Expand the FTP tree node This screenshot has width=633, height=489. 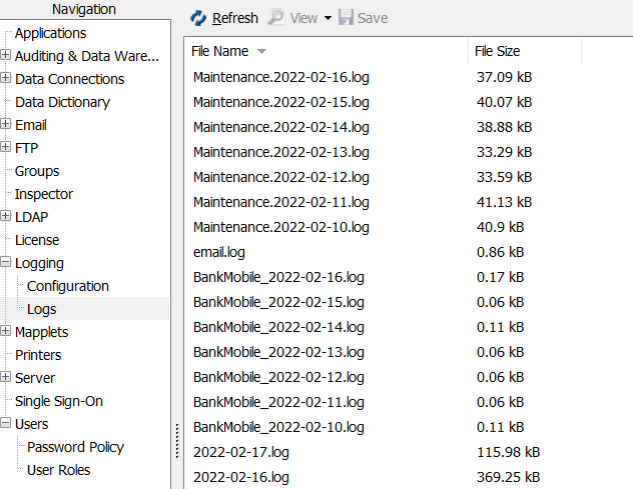6,148
